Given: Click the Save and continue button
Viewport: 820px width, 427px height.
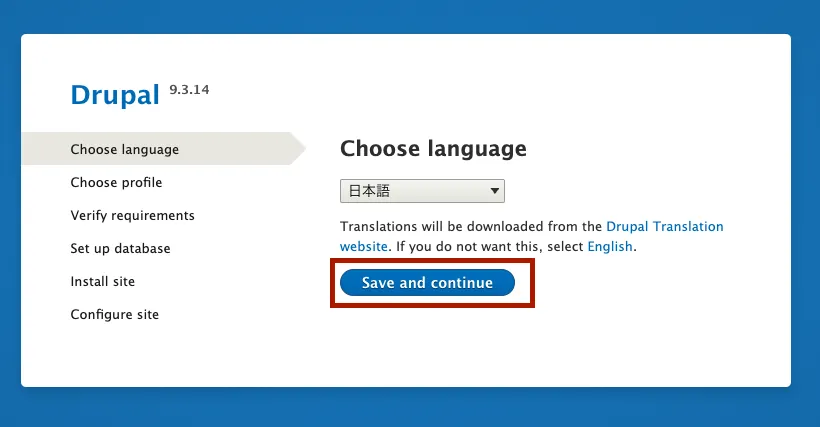Looking at the screenshot, I should [427, 283].
